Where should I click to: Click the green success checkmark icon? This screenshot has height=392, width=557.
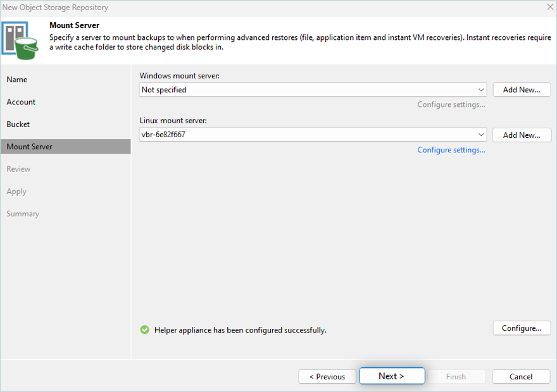pos(145,330)
